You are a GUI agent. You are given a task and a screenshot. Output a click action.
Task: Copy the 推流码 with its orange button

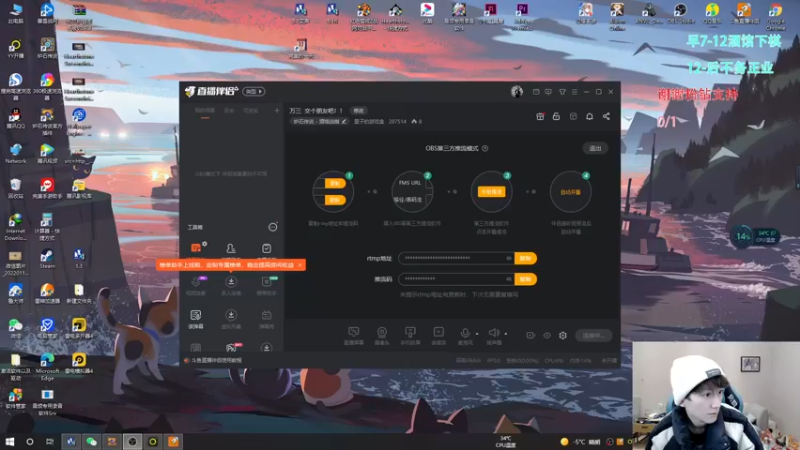coord(526,279)
